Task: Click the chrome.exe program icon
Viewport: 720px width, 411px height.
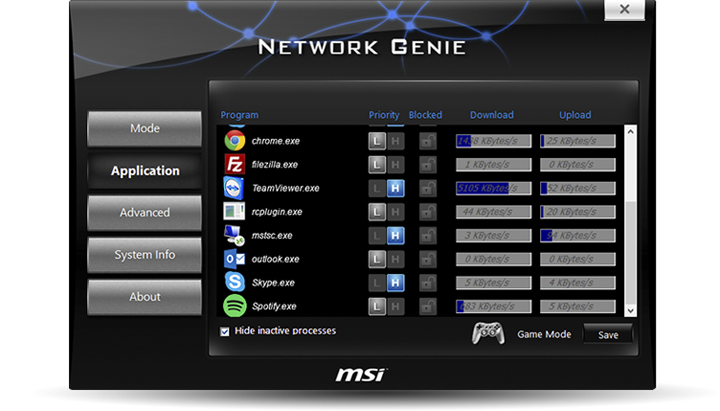Action: point(234,141)
